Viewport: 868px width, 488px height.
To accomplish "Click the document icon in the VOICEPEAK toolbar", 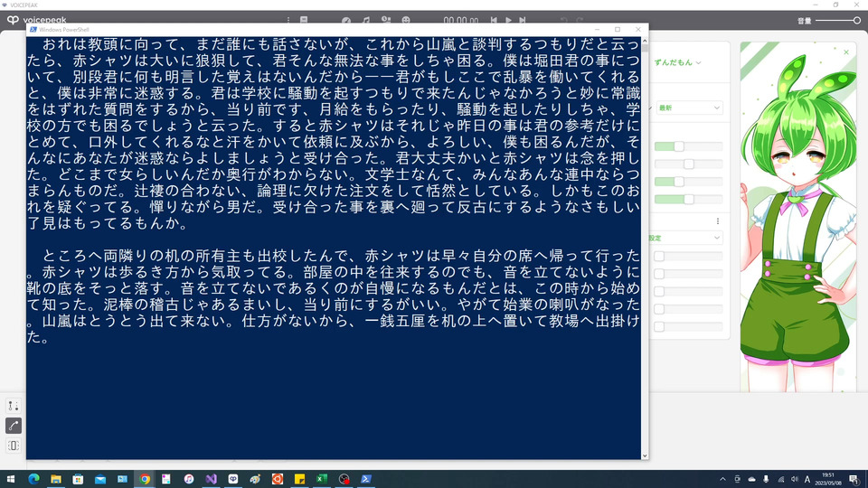I will pos(304,20).
